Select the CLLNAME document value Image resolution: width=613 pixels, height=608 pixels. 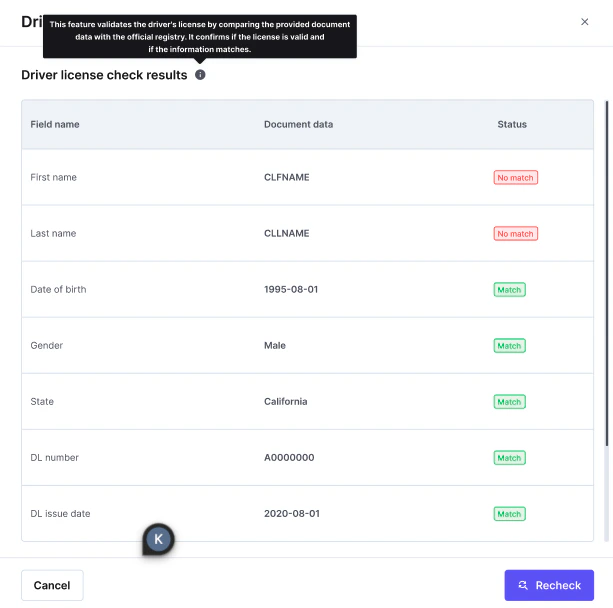[287, 233]
